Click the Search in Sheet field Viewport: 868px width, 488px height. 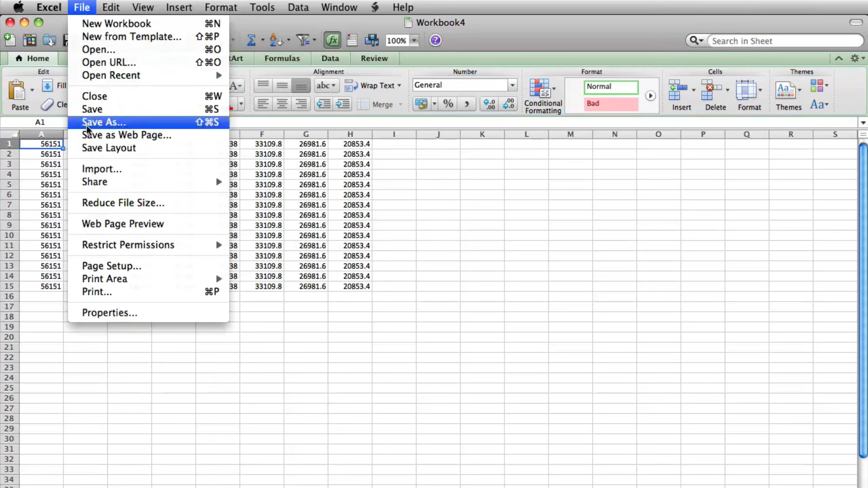click(784, 41)
